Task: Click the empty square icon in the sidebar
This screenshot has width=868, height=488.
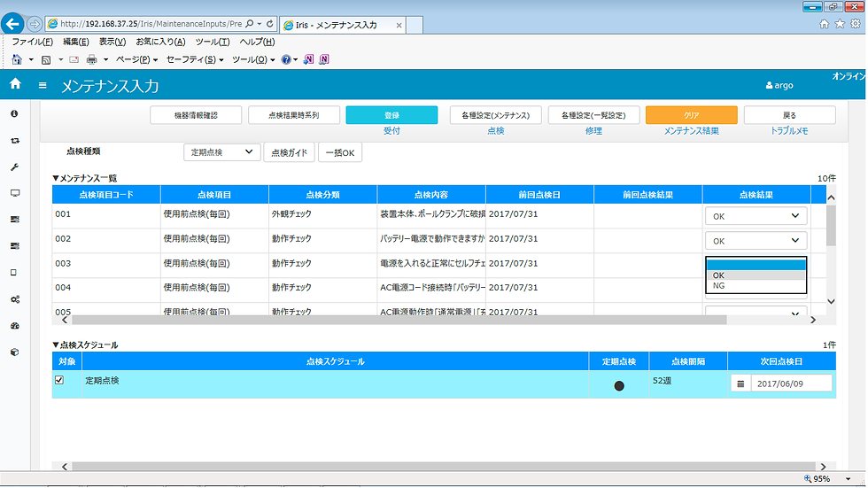Action: (x=14, y=272)
